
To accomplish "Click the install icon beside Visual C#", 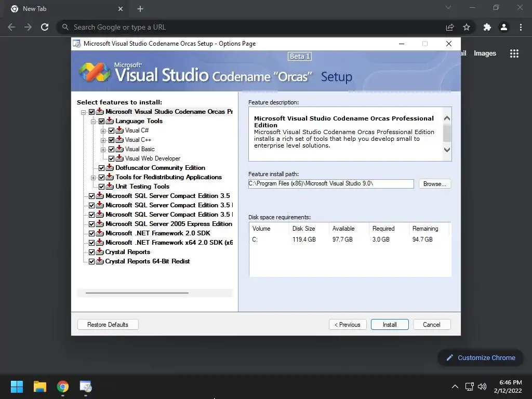I will (119, 130).
